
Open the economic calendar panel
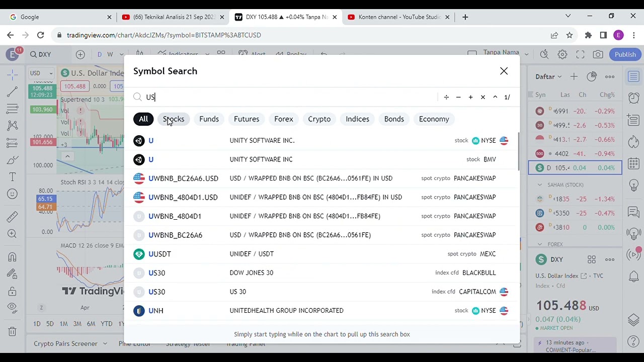tap(633, 163)
